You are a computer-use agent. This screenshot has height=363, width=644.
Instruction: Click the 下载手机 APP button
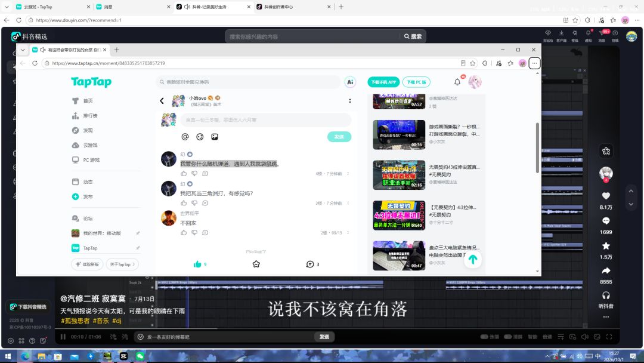pos(383,82)
